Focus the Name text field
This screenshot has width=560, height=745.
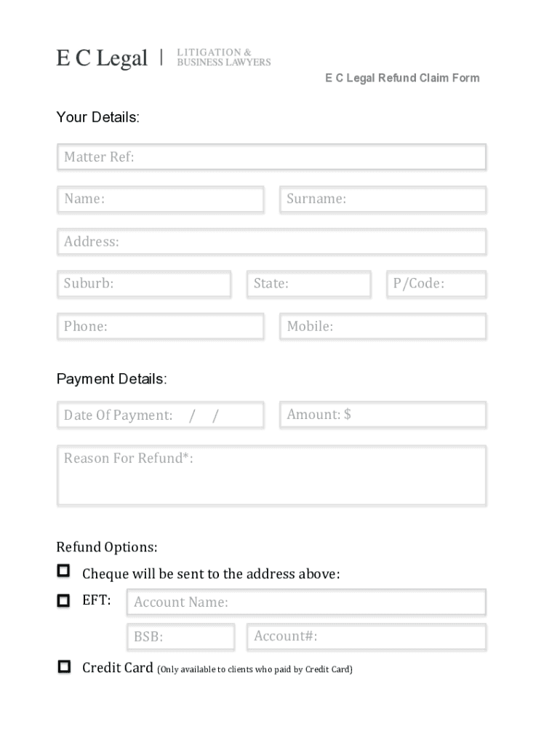pos(161,199)
